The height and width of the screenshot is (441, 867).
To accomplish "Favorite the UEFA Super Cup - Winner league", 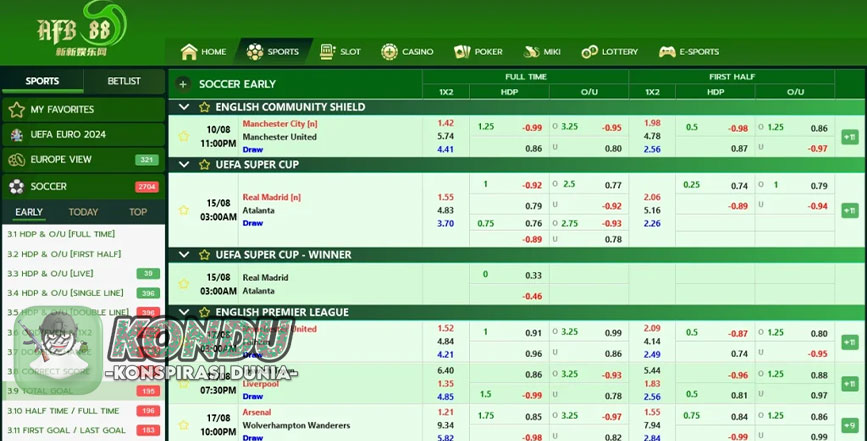I will pyautogui.click(x=204, y=255).
